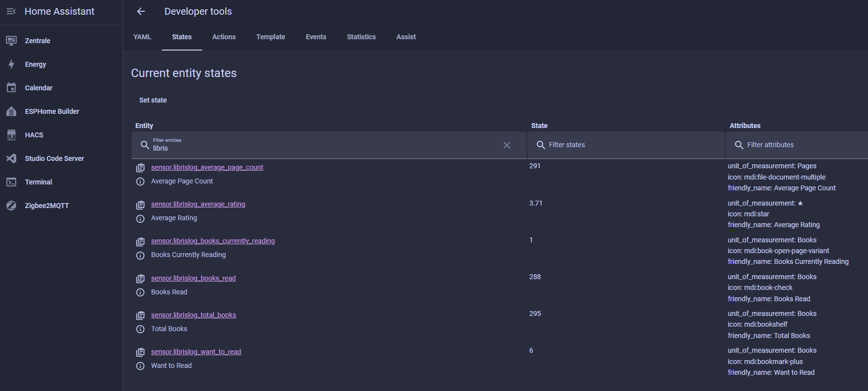Open HACS store icon
The width and height of the screenshot is (868, 391).
click(x=11, y=135)
